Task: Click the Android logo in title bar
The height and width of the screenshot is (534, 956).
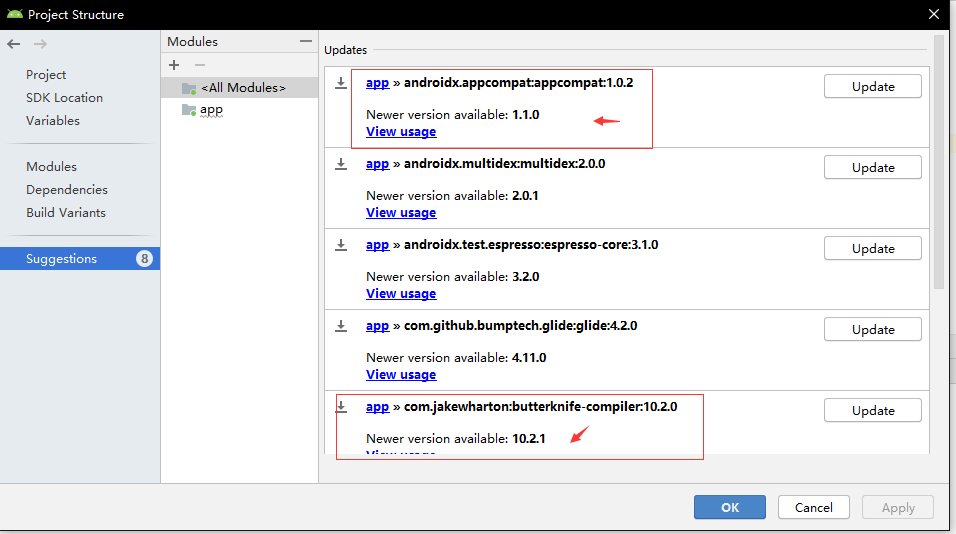Action: click(x=15, y=14)
